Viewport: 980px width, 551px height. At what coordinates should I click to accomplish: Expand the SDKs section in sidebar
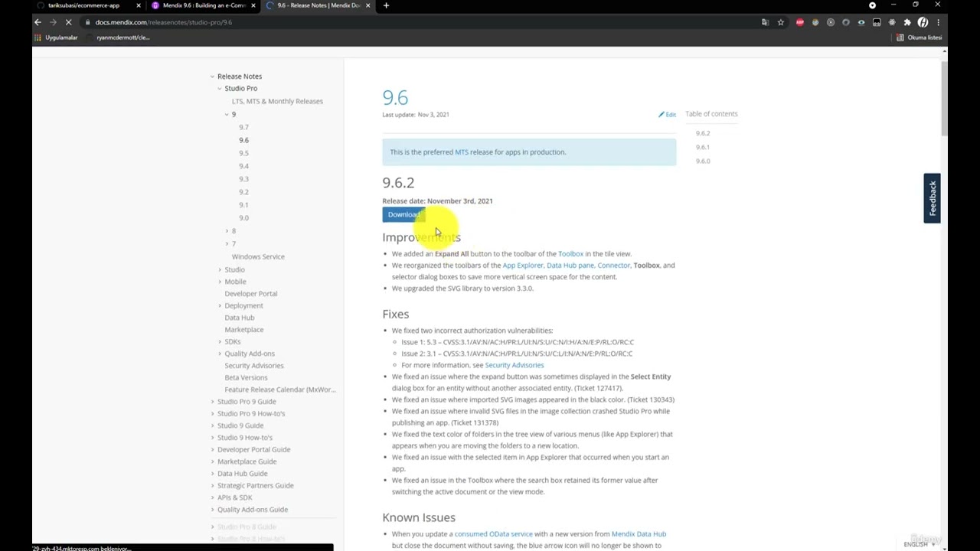point(220,342)
